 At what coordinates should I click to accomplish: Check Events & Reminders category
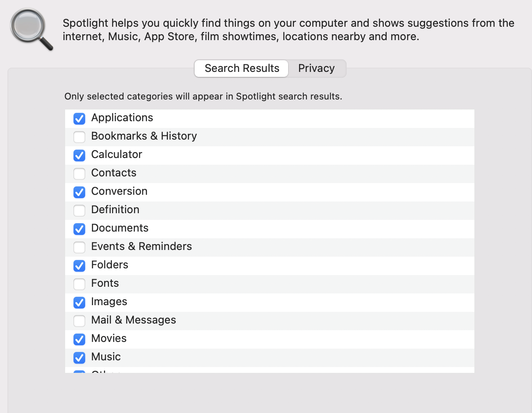79,247
